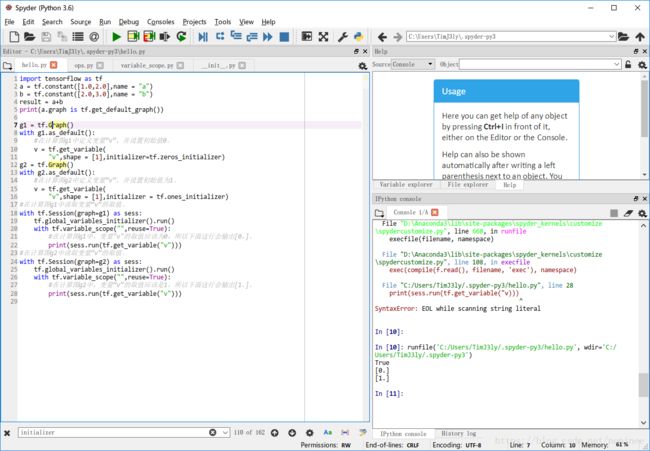Clear console with the eraser icon
The width and height of the screenshot is (650, 451).
[x=628, y=213]
